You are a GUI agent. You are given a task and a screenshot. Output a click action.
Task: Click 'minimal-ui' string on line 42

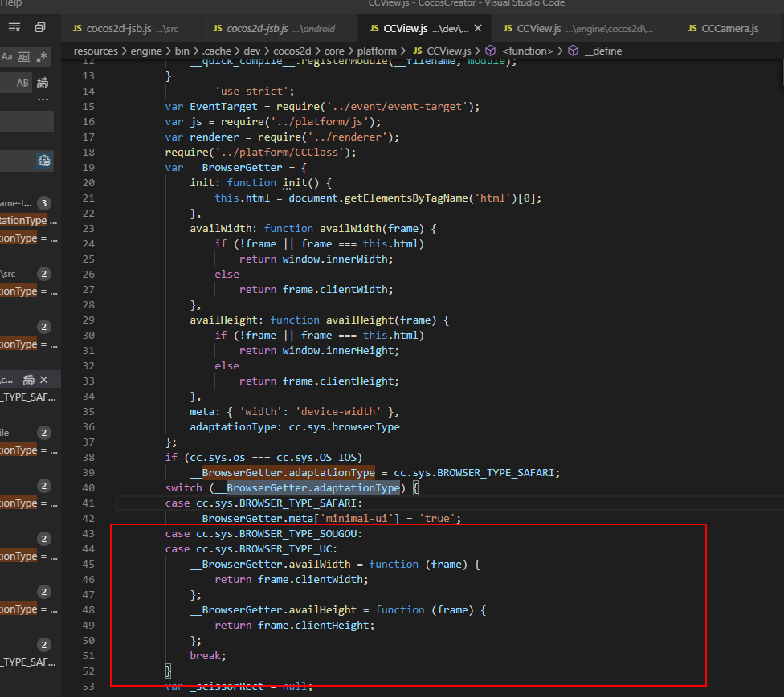357,519
